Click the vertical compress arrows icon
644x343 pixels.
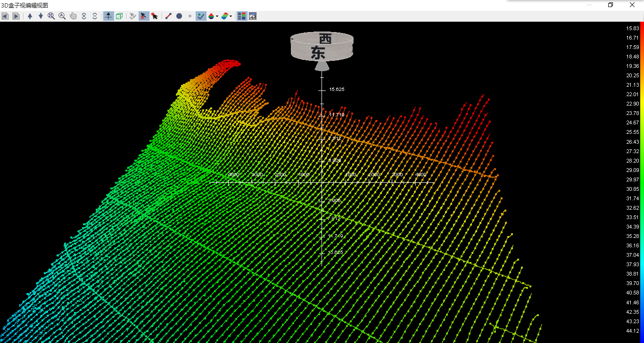tap(95, 16)
